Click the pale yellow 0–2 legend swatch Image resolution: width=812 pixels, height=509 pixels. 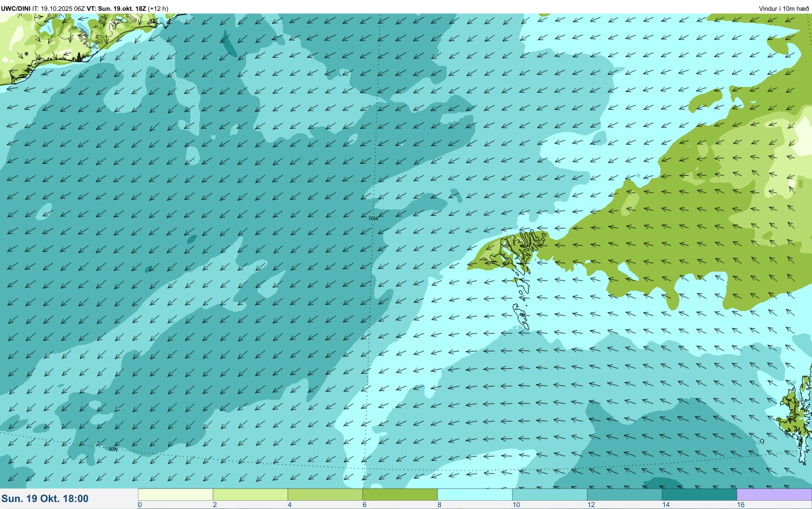[176, 494]
